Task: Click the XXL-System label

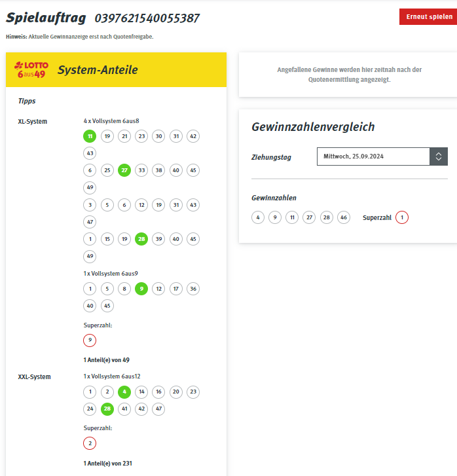Action: point(34,376)
